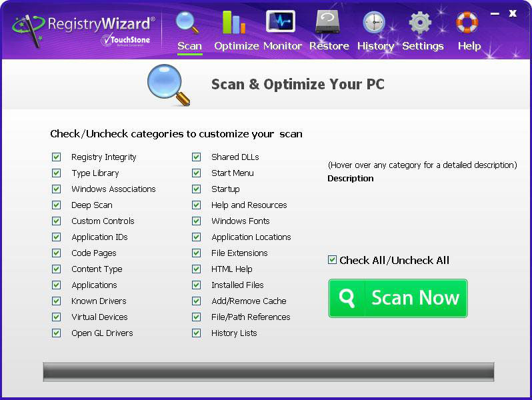Uncheck the Open GL Drivers checkbox
Image resolution: width=532 pixels, height=400 pixels.
(56, 333)
